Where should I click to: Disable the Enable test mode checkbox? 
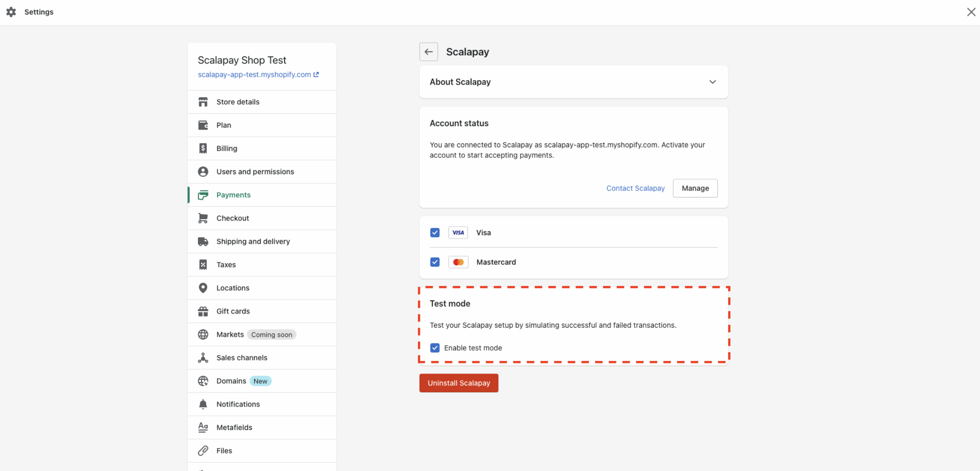point(434,348)
